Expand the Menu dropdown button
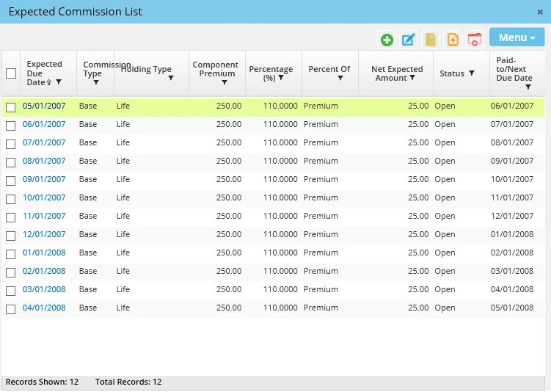This screenshot has height=392, width=551. coord(517,38)
